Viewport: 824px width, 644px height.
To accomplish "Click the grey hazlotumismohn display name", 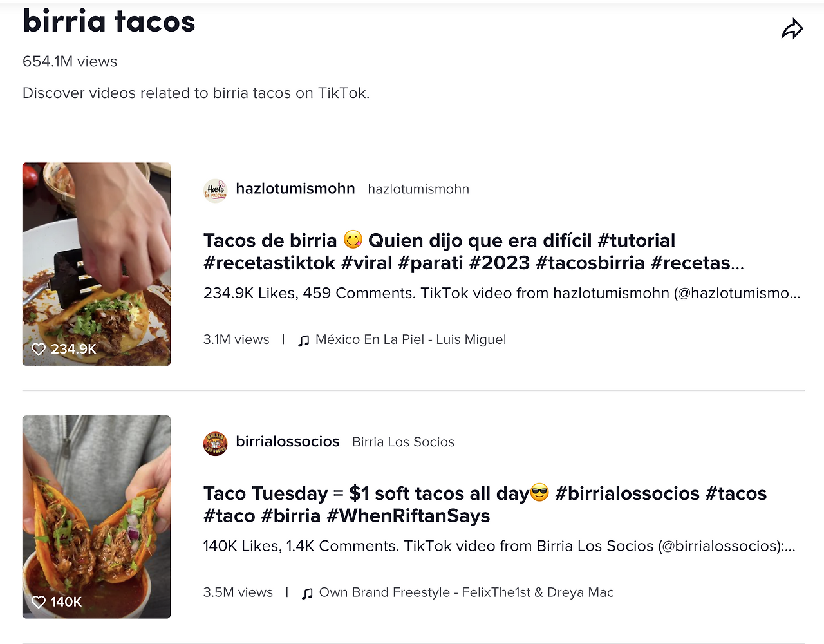I will pos(418,189).
